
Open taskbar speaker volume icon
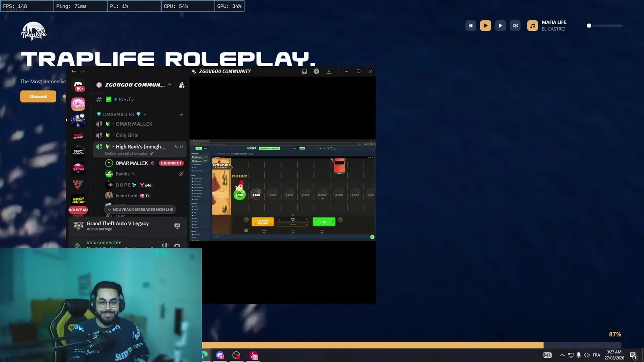pos(587,355)
